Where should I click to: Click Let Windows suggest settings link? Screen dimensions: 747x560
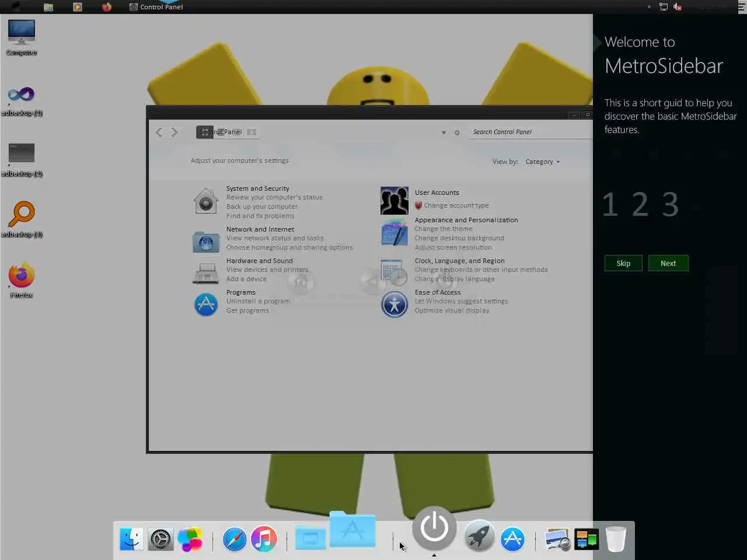[x=461, y=301]
